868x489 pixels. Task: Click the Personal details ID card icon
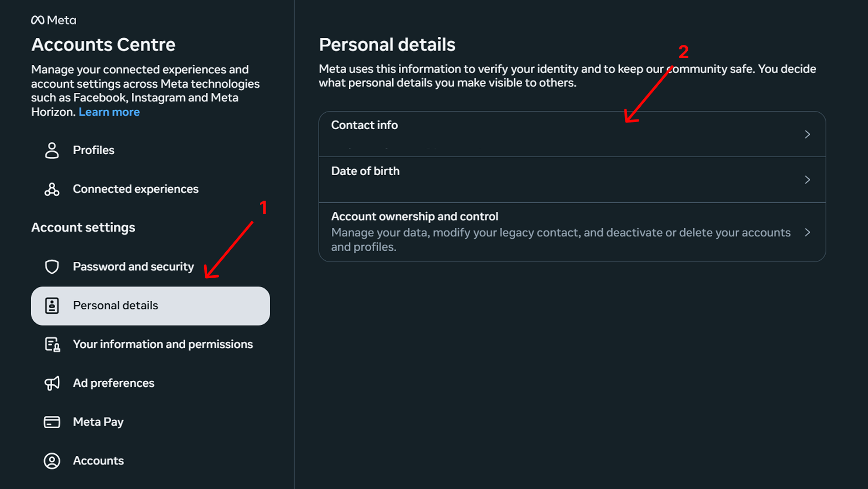(52, 305)
